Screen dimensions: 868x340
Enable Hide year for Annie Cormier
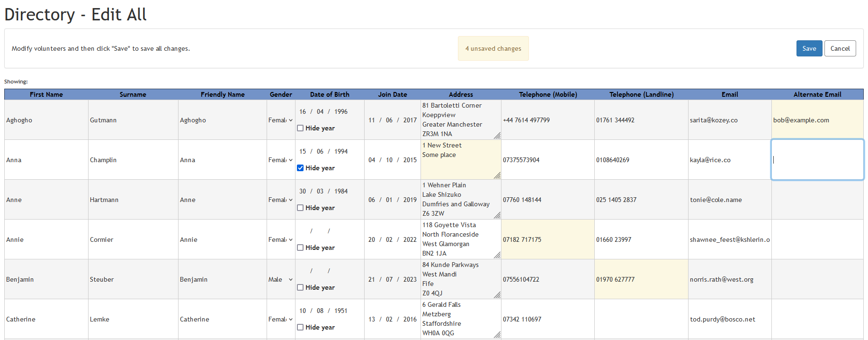pos(300,248)
